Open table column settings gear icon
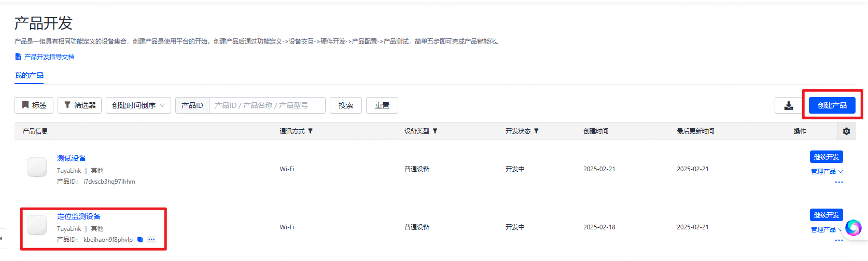Image resolution: width=868 pixels, height=261 pixels. [x=846, y=131]
